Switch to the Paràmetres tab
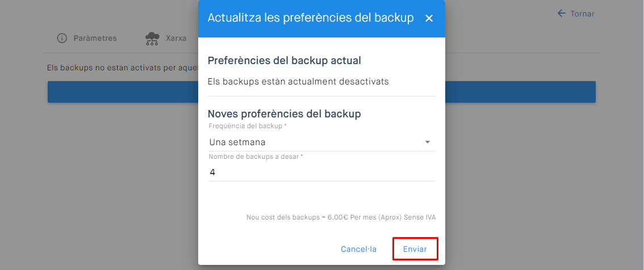The image size is (644, 270). click(95, 39)
